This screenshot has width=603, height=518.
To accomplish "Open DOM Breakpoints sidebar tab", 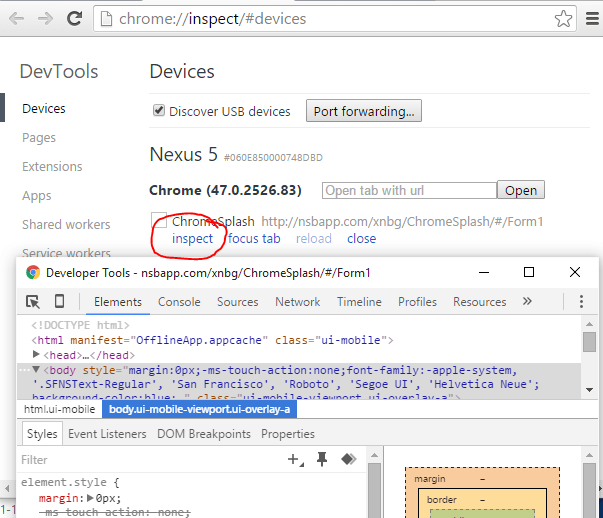I will click(x=204, y=434).
